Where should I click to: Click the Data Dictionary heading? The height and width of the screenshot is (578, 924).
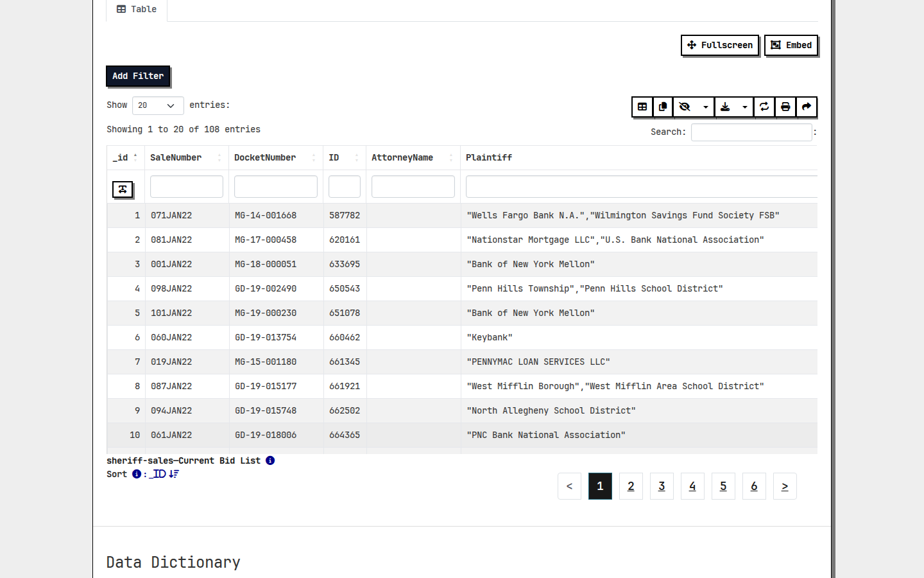click(x=173, y=563)
